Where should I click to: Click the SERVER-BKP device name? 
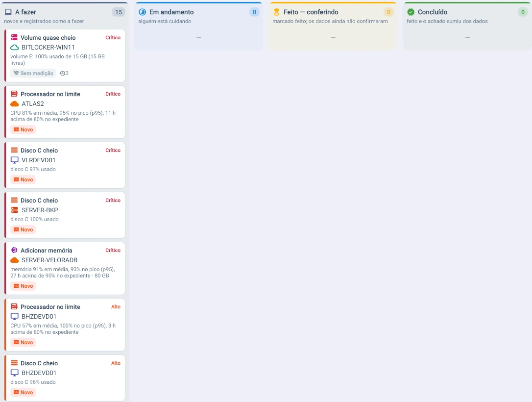pyautogui.click(x=40, y=210)
